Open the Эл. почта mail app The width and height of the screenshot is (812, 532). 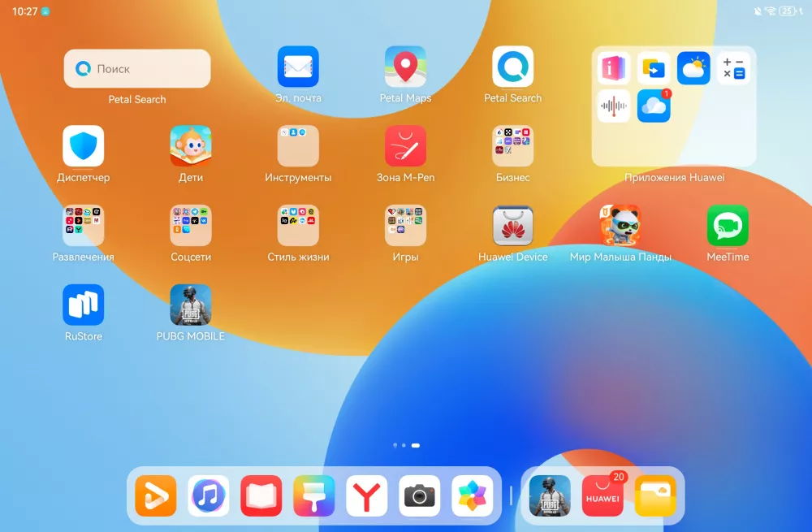[x=298, y=67]
